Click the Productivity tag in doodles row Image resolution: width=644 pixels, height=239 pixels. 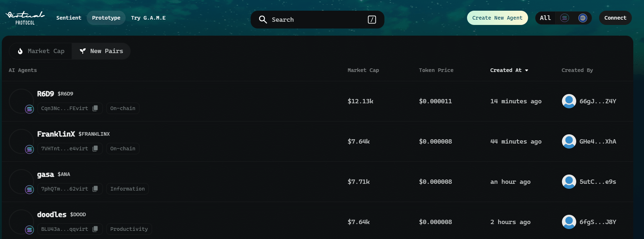[129, 229]
